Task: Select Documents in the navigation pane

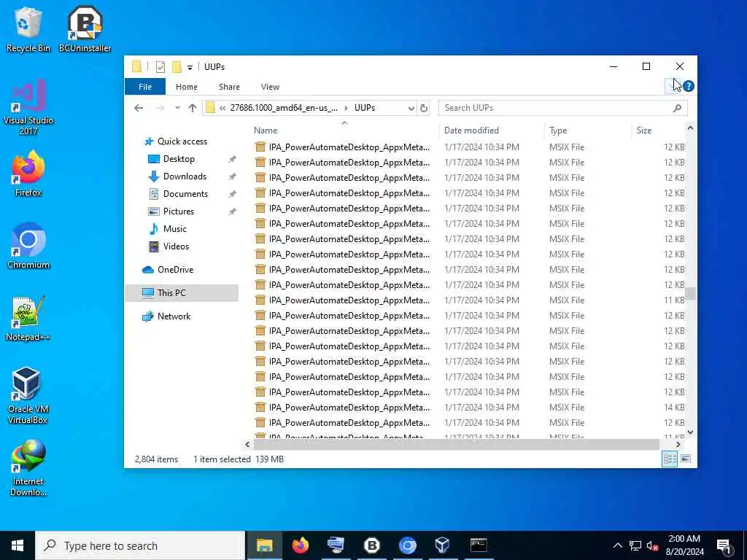Action: pyautogui.click(x=185, y=194)
